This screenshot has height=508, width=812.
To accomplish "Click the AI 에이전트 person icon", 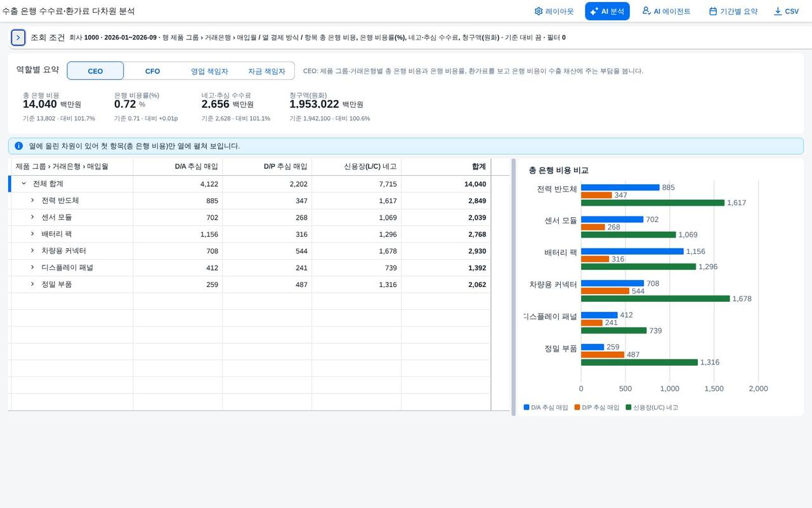I will (x=646, y=11).
